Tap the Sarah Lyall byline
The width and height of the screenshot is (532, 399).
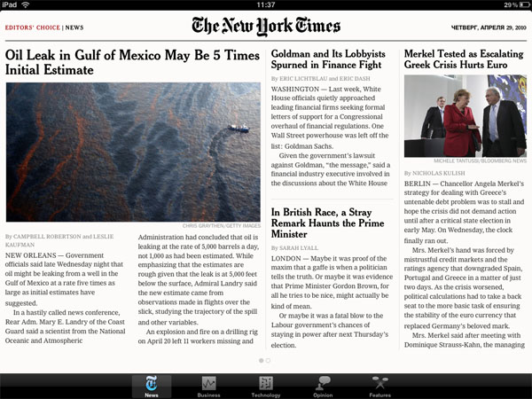point(294,248)
